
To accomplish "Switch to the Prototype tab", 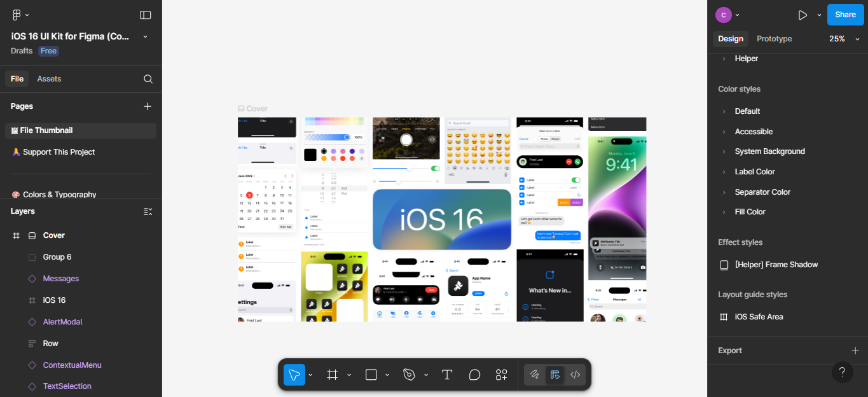I will click(774, 39).
